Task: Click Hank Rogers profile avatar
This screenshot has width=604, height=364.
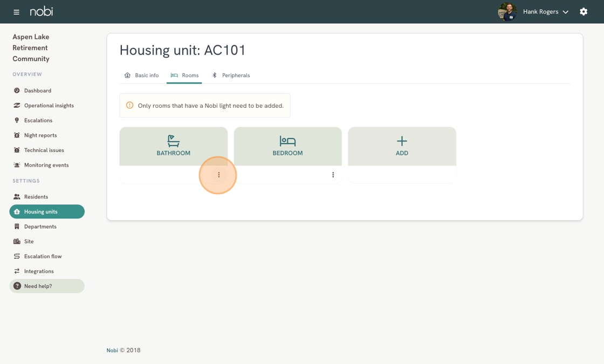Action: (x=507, y=11)
